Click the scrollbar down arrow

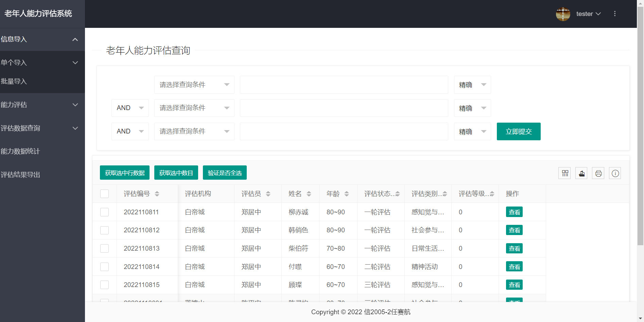click(640, 319)
